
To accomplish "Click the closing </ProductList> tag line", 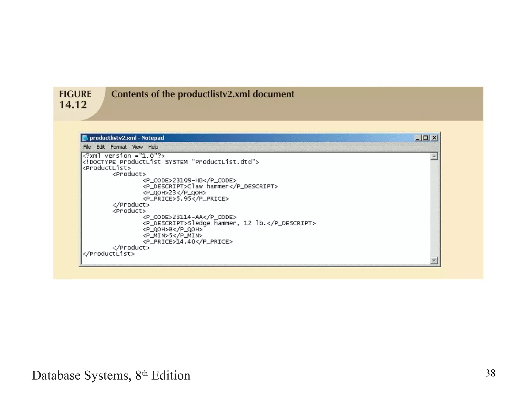I will [109, 254].
